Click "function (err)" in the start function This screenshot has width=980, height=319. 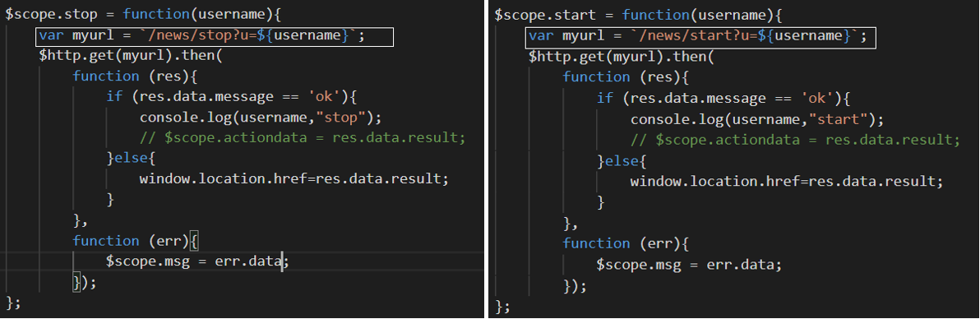tap(621, 243)
